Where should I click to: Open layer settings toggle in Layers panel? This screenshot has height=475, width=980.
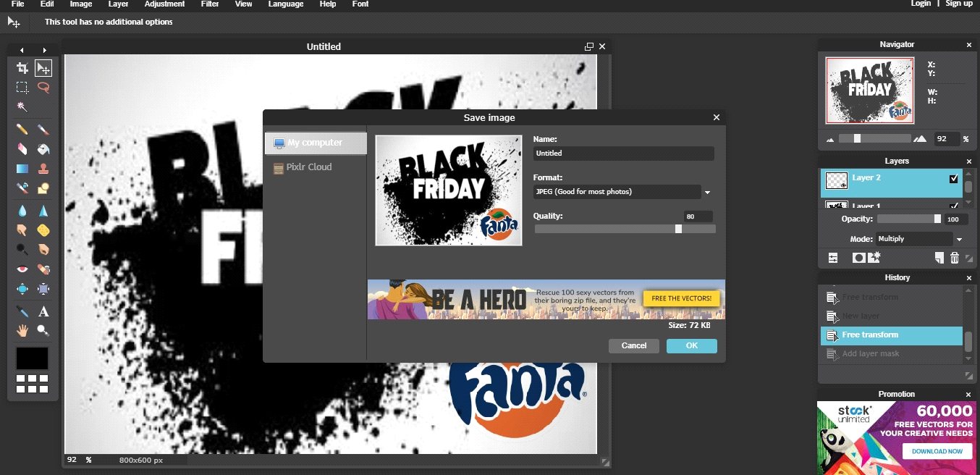tap(833, 258)
